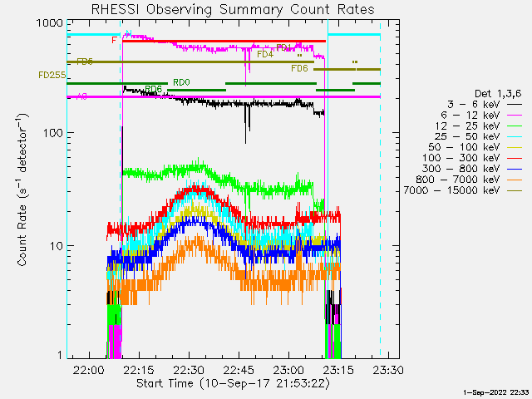Click the '23:00' x-axis tick label
The height and width of the screenshot is (399, 532).
pos(288,370)
